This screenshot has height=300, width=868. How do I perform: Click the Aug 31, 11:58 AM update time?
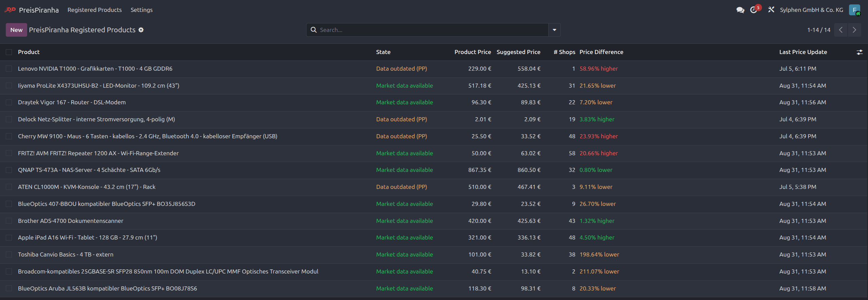pyautogui.click(x=802, y=288)
